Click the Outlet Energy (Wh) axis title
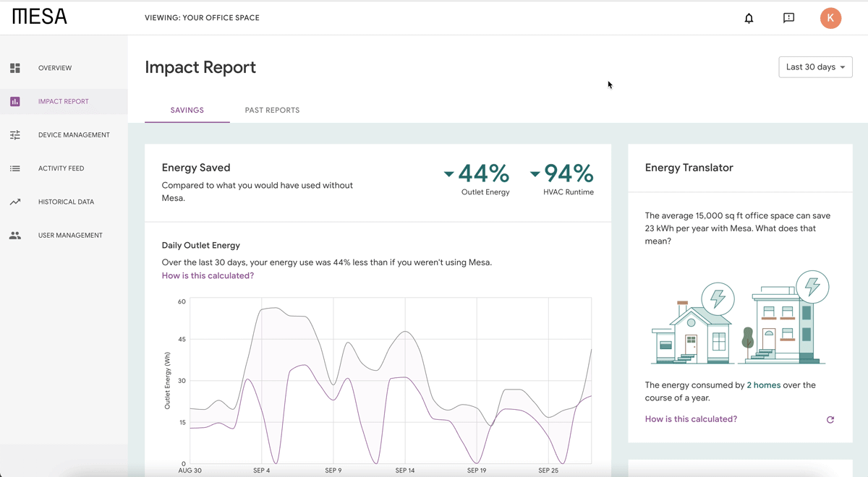 [167, 381]
